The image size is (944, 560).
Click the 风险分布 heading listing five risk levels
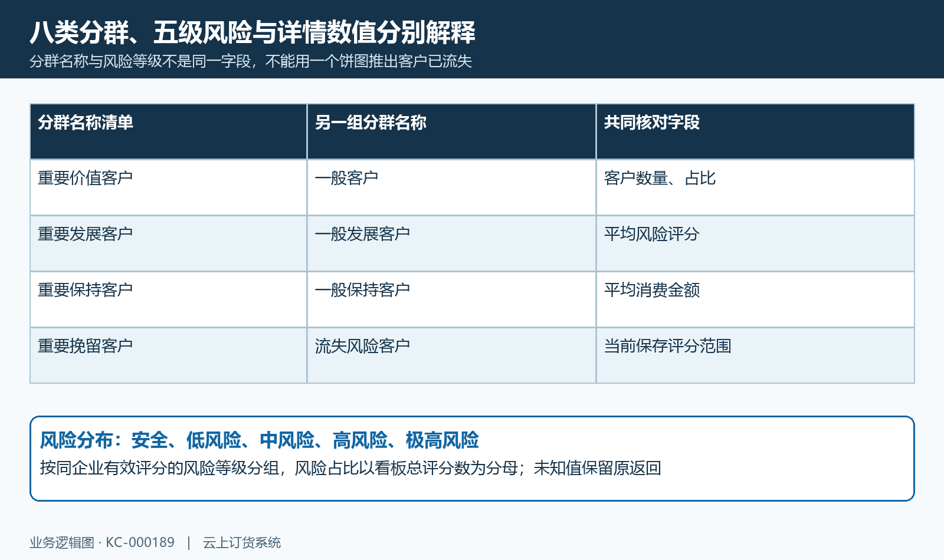click(x=260, y=440)
